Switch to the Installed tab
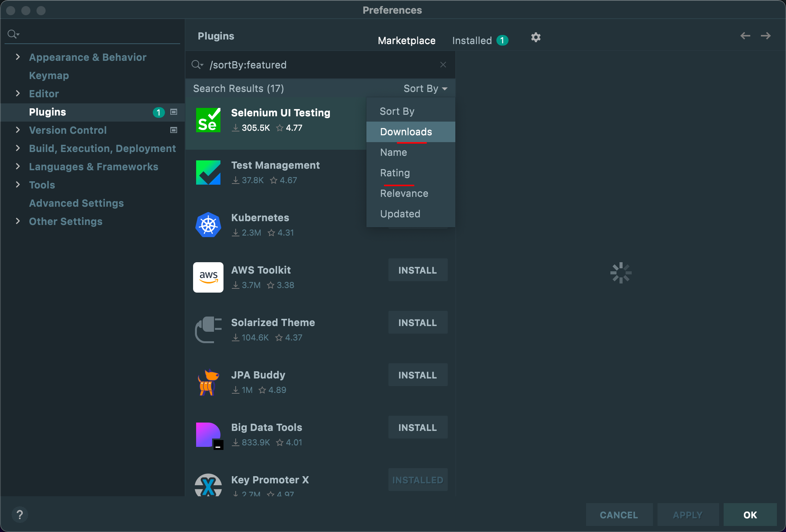The width and height of the screenshot is (786, 532). point(472,41)
